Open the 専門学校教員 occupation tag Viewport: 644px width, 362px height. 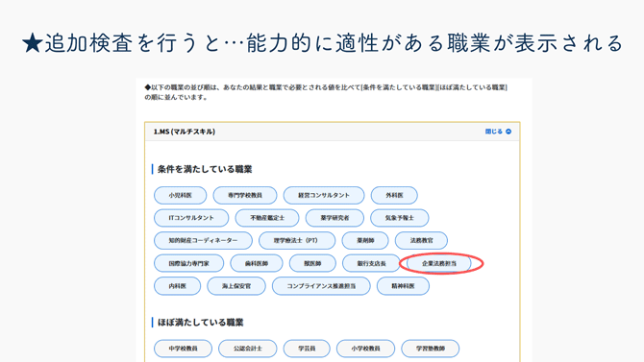click(245, 195)
